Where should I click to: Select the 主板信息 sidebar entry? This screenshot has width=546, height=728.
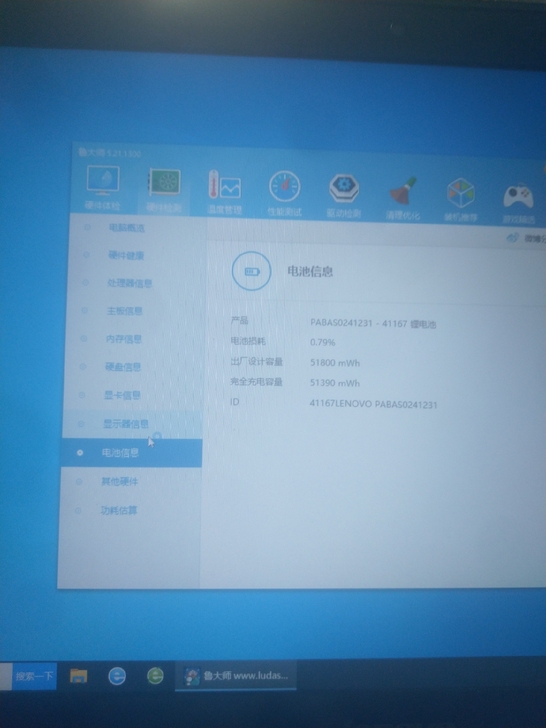124,311
